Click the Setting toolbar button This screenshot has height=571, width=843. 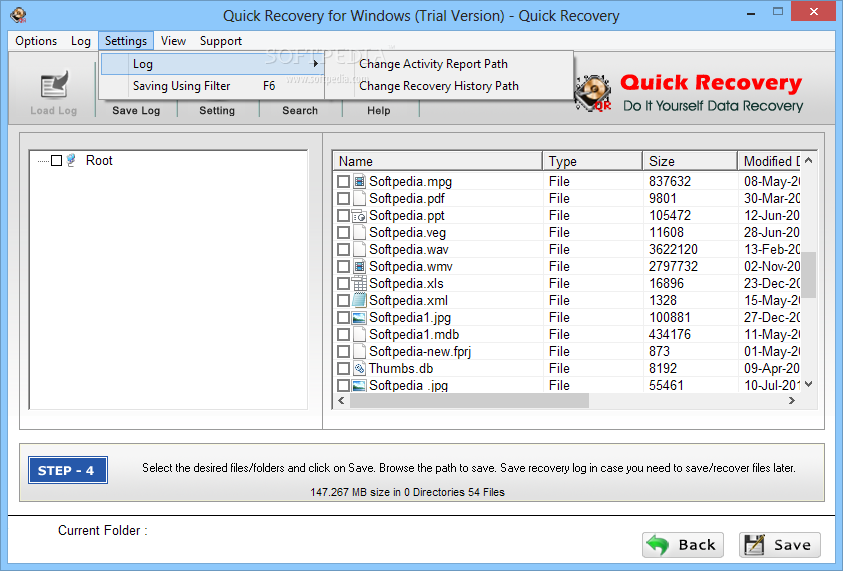pos(217,110)
